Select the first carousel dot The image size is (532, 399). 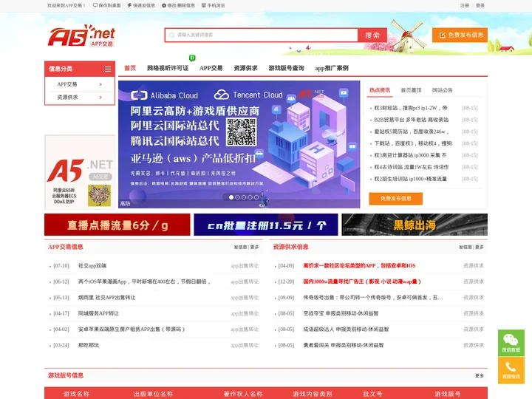click(x=231, y=197)
